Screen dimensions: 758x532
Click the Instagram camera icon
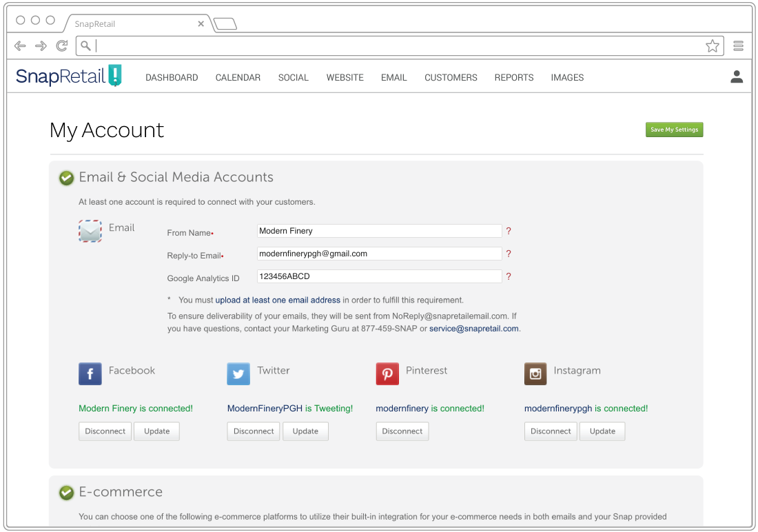tap(535, 374)
